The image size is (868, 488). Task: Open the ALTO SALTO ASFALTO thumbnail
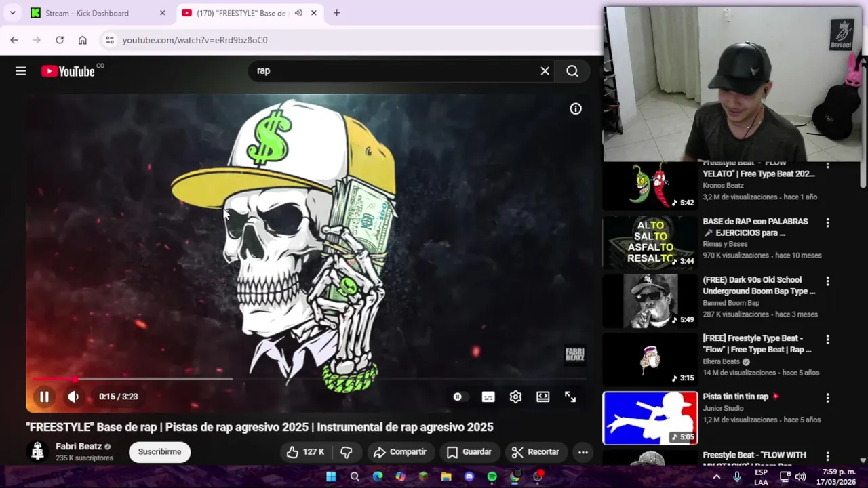(650, 243)
